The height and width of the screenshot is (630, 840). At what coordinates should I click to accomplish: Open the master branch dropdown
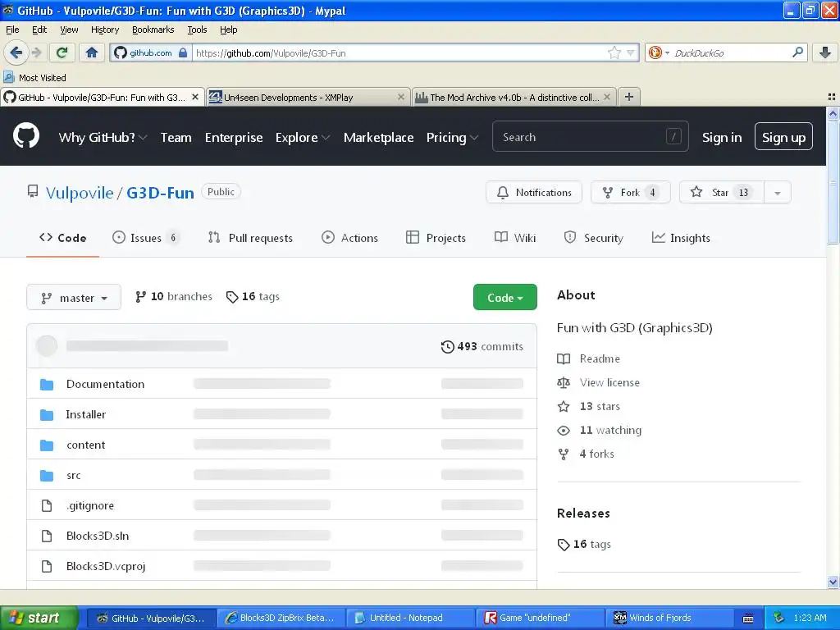click(x=74, y=297)
